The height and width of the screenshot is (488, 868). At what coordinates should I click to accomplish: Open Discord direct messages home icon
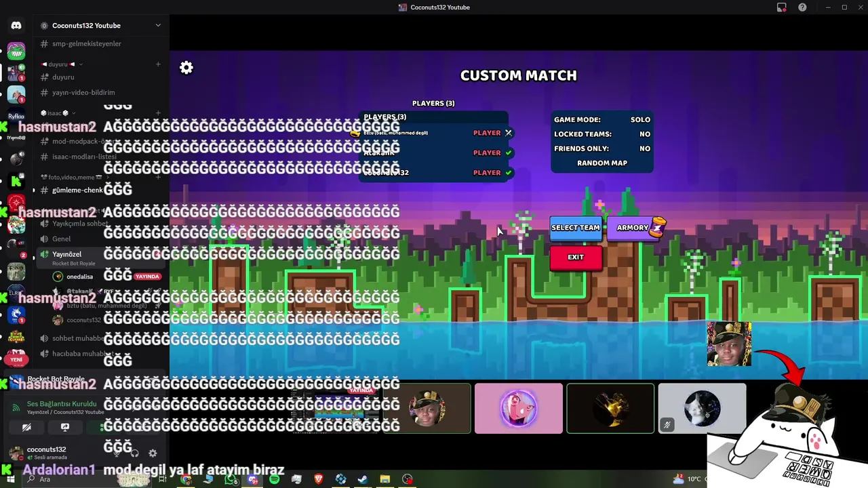pos(16,26)
